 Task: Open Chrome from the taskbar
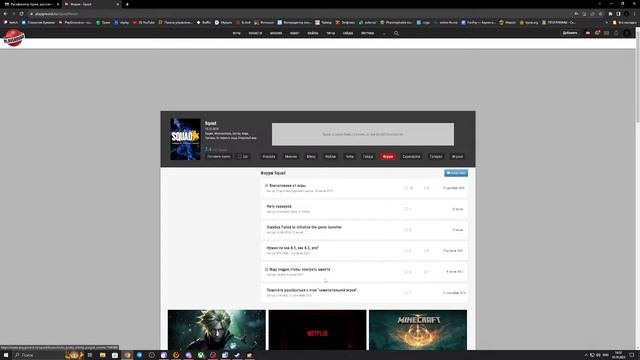click(x=127, y=355)
